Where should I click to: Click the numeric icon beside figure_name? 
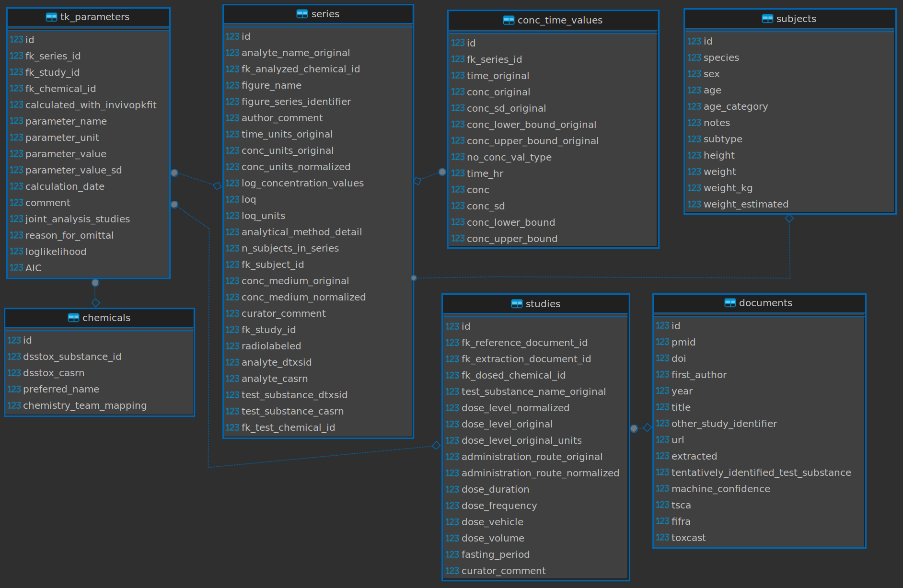232,85
